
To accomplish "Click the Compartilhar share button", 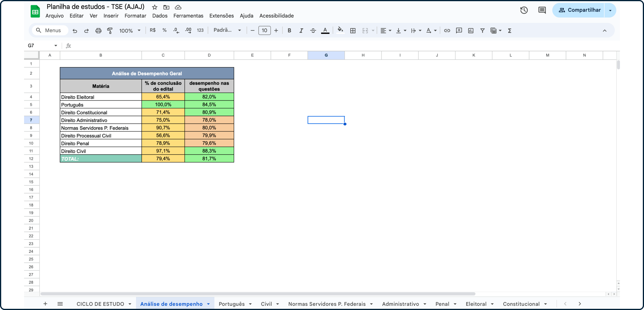I will (x=580, y=10).
